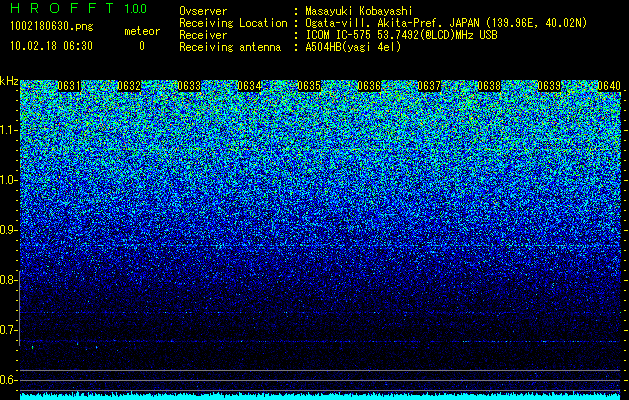Screen dimensions: 629x400
Task: Click the 0.6 frequency axis label
Action: 9,380
